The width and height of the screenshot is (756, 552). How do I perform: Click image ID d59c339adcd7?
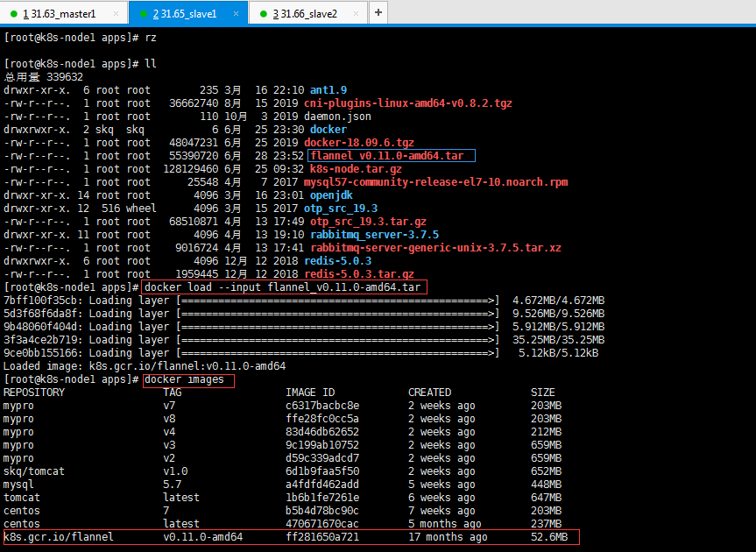322,458
